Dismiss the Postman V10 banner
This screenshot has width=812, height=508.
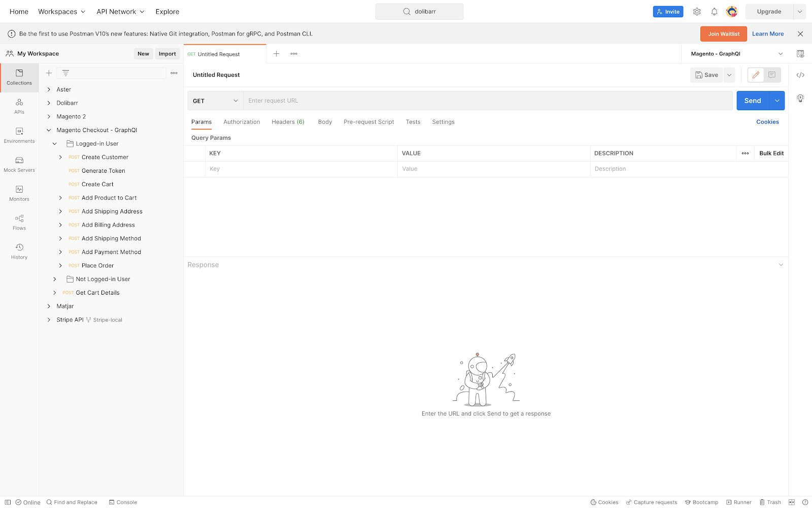coord(800,34)
